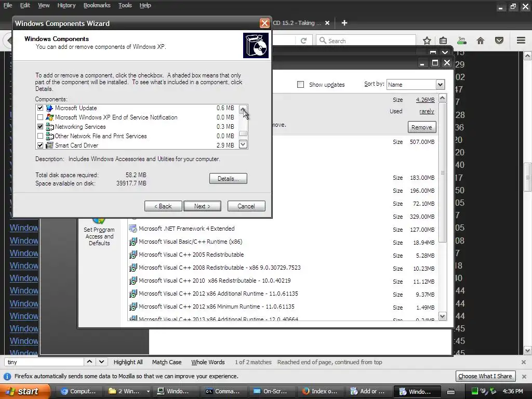Enable Show updates in Add or Remove Programs

click(301, 85)
